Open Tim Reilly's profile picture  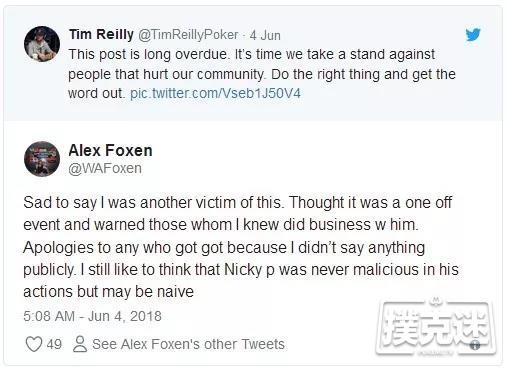[x=42, y=44]
